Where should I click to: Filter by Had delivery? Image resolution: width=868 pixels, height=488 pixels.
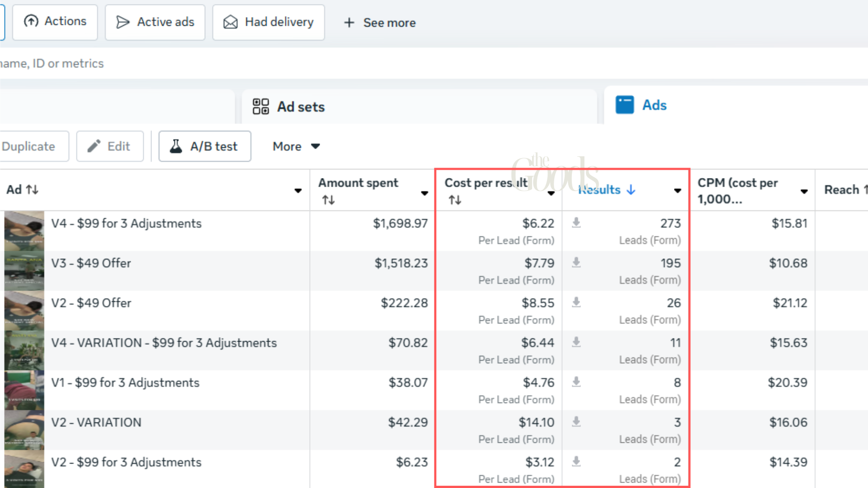[269, 22]
